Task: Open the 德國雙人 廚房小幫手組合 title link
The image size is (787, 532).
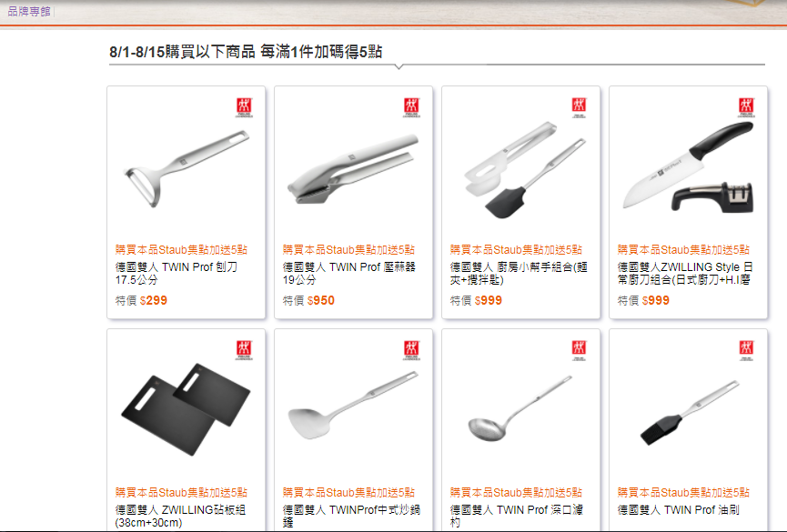Action: [519, 273]
